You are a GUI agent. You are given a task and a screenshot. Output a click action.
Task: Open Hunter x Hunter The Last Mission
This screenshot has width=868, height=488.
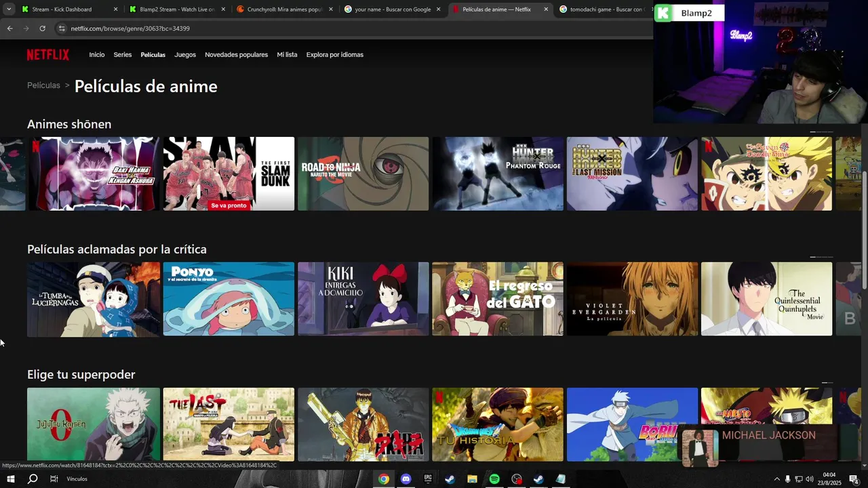point(632,174)
